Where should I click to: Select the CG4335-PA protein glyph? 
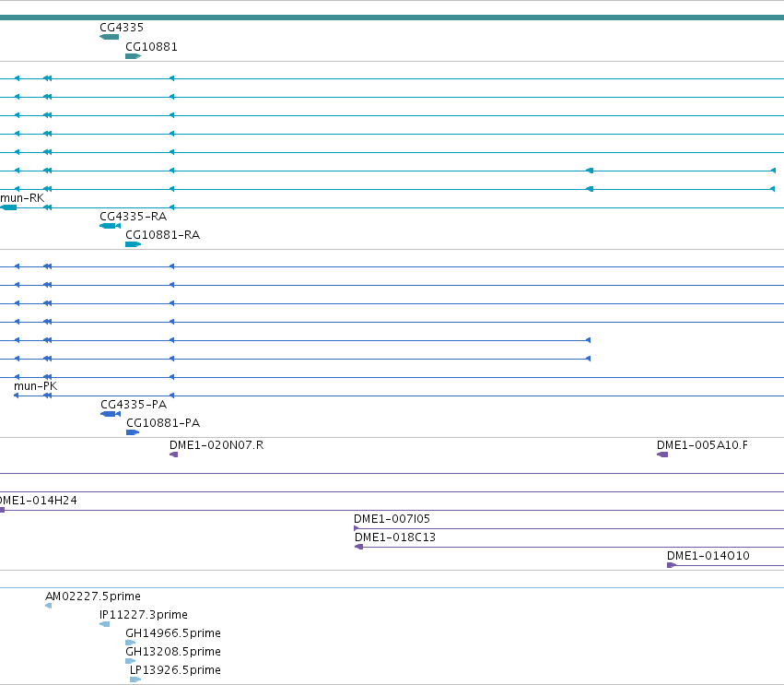[111, 414]
